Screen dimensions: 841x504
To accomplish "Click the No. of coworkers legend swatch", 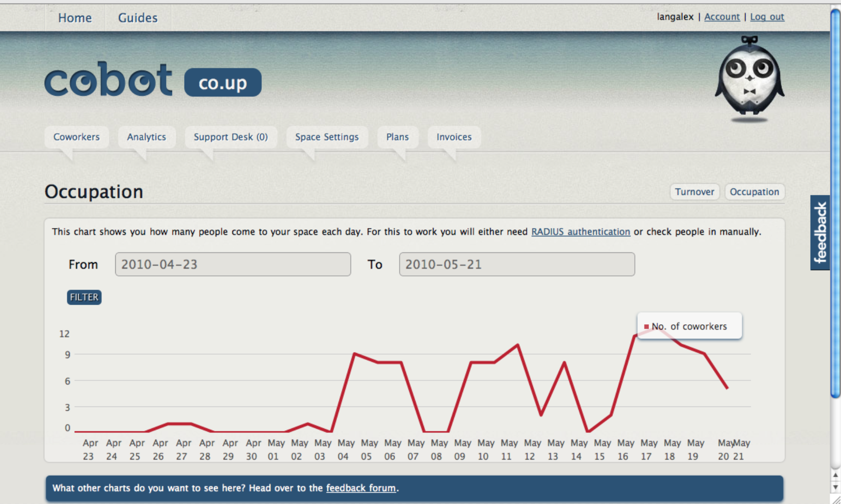I will point(647,327).
